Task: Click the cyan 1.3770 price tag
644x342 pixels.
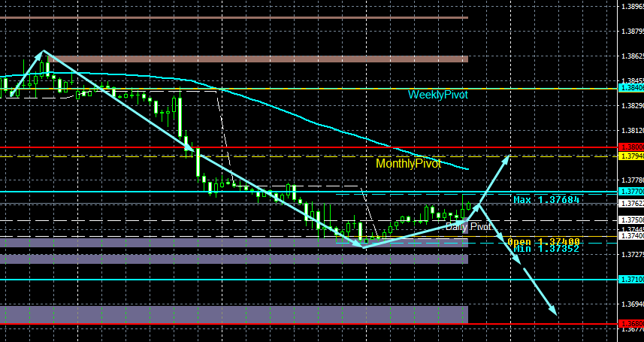Action: click(631, 192)
